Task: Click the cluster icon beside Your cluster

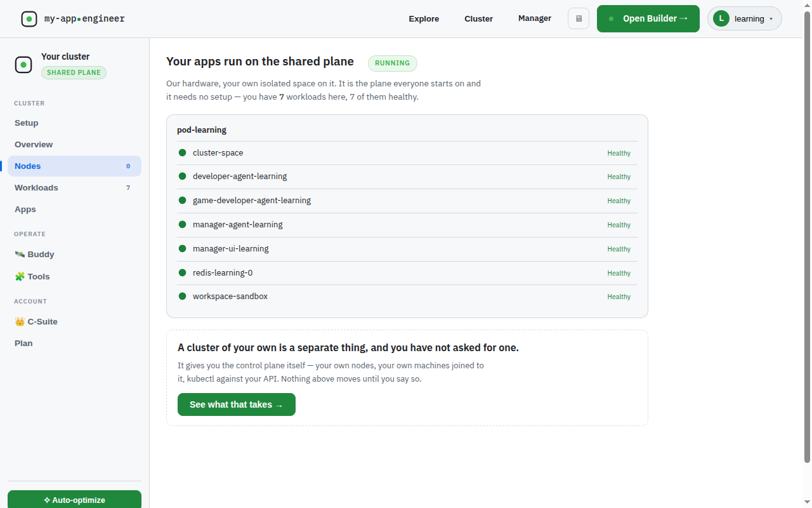Action: point(23,65)
